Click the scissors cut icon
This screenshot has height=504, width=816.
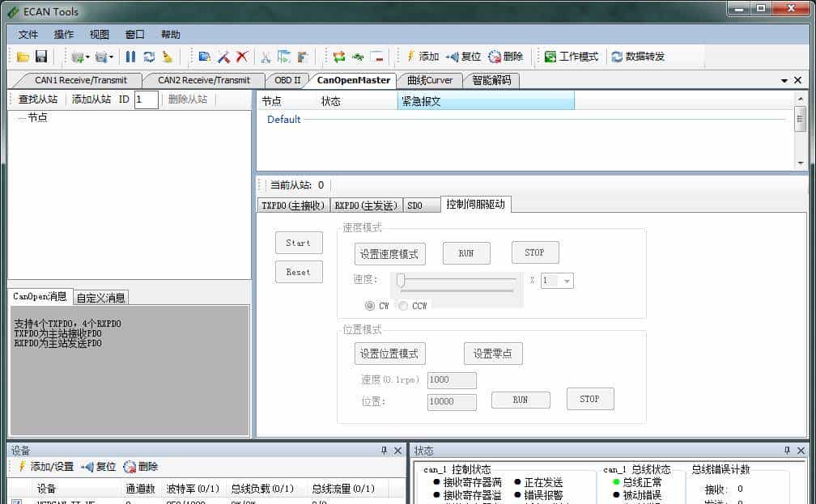pos(265,57)
